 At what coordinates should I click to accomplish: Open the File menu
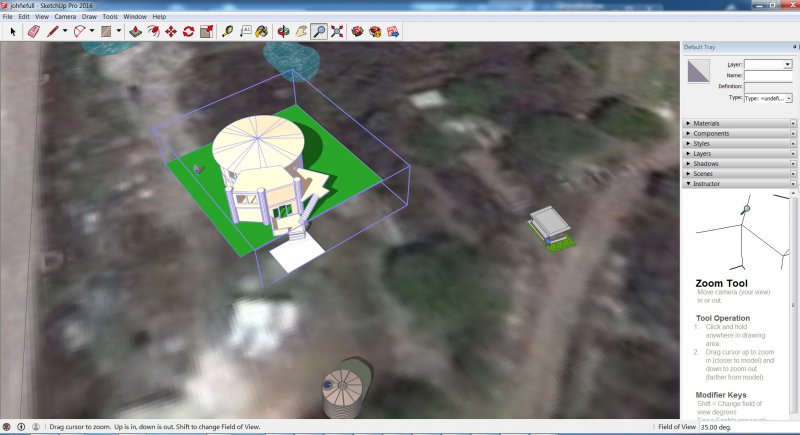tap(8, 17)
